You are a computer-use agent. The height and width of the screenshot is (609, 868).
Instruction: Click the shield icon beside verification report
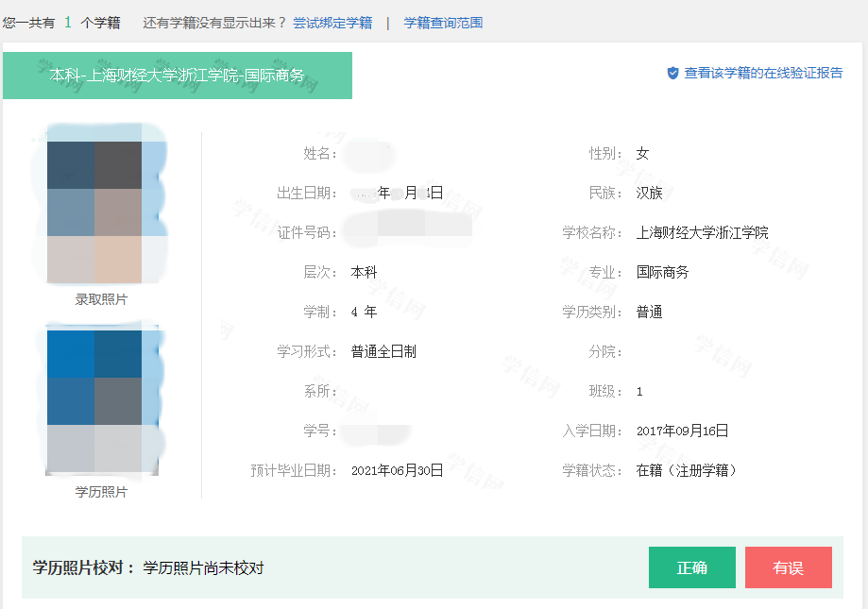point(672,73)
